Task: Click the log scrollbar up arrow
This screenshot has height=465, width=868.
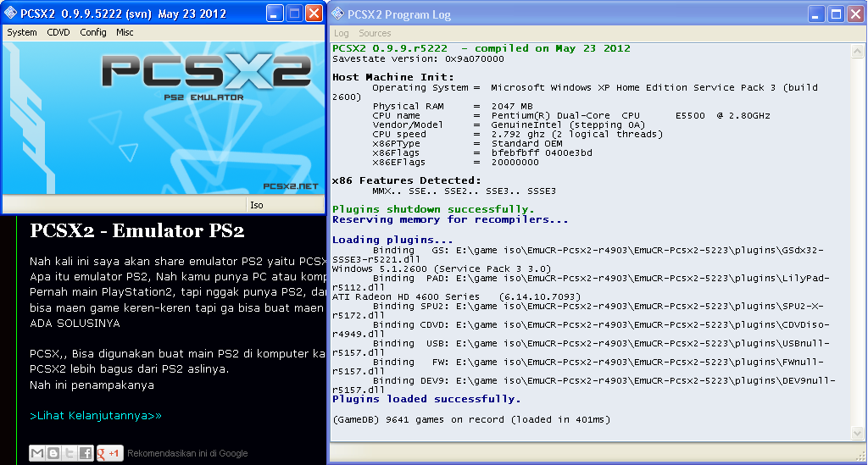Action: pyautogui.click(x=858, y=52)
